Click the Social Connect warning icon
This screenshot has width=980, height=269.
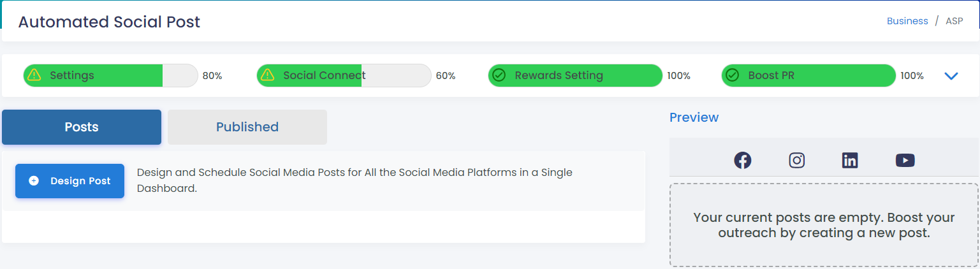tap(268, 75)
